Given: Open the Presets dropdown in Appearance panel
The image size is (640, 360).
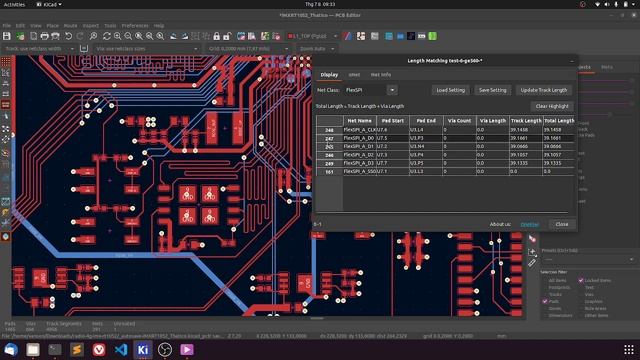Looking at the screenshot, I should tap(589, 260).
